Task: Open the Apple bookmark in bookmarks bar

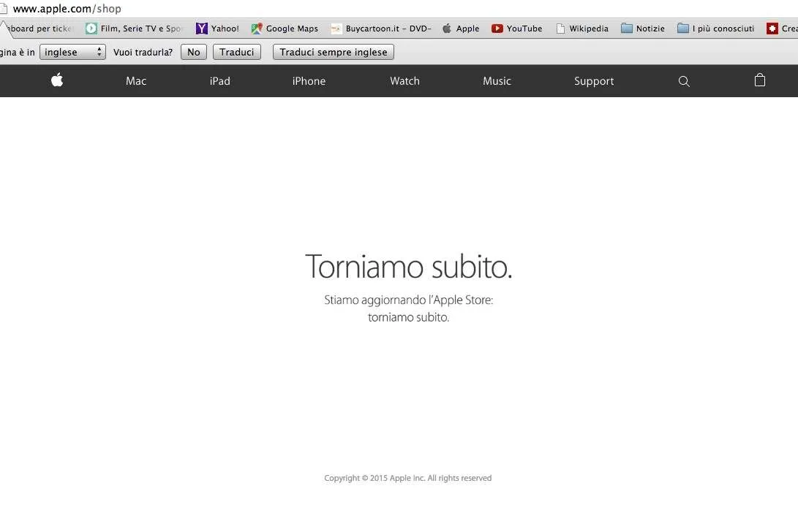Action: click(x=461, y=28)
